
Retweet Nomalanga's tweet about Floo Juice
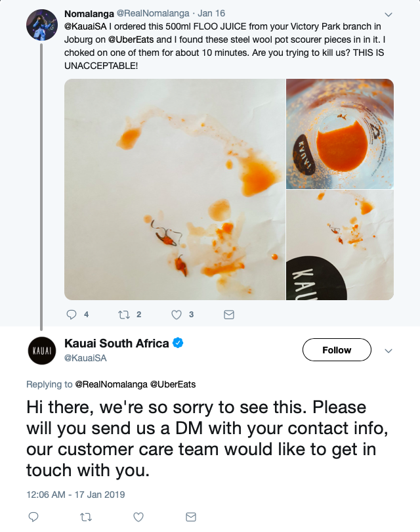124,315
